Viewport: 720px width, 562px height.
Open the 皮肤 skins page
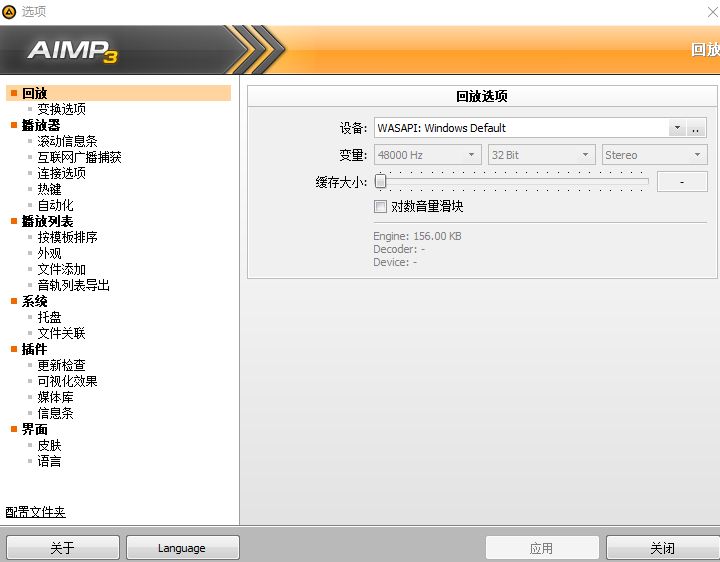[x=50, y=445]
